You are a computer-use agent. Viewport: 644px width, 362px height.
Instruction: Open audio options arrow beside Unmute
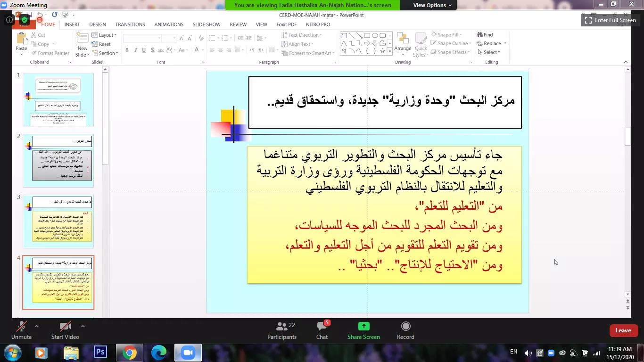(x=36, y=326)
